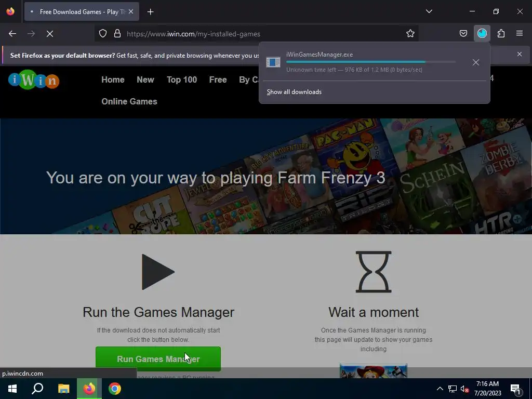532x399 pixels.
Task: Click the taskbar clock and date
Action: click(487, 389)
